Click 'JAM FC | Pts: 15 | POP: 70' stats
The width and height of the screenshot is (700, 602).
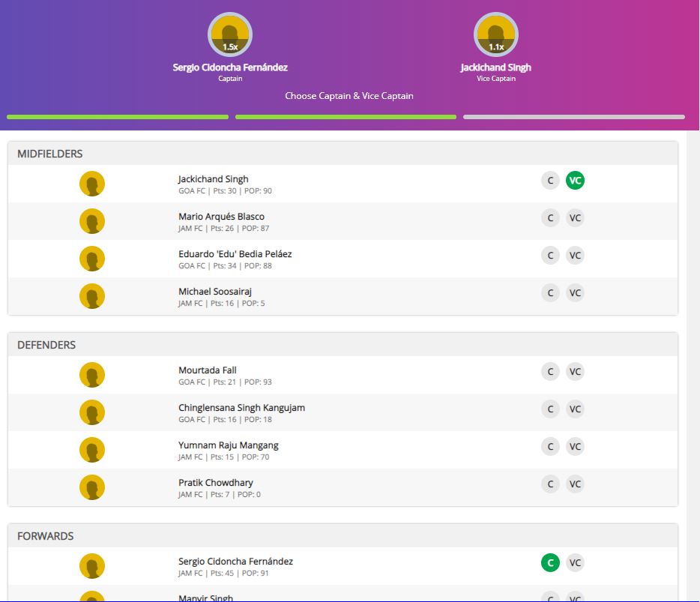[x=223, y=457]
